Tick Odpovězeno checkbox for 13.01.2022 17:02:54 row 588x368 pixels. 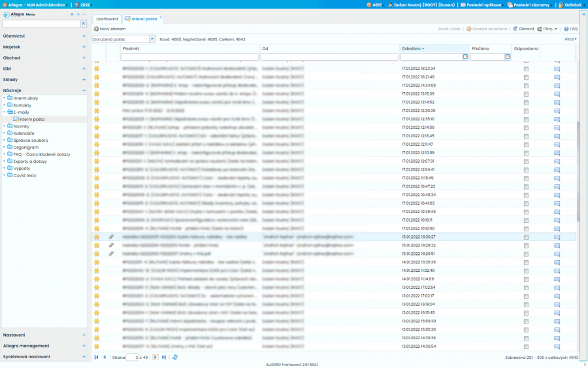[526, 287]
